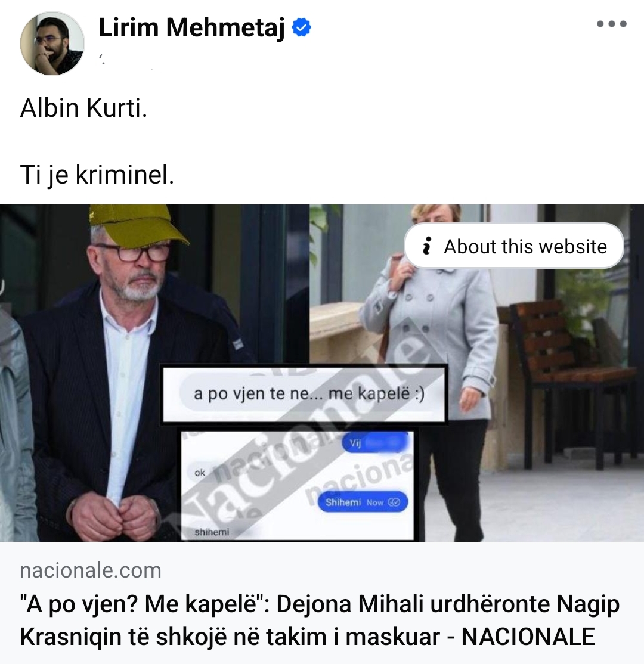This screenshot has height=664, width=644.
Task: Click the About this website button
Action: coord(514,246)
